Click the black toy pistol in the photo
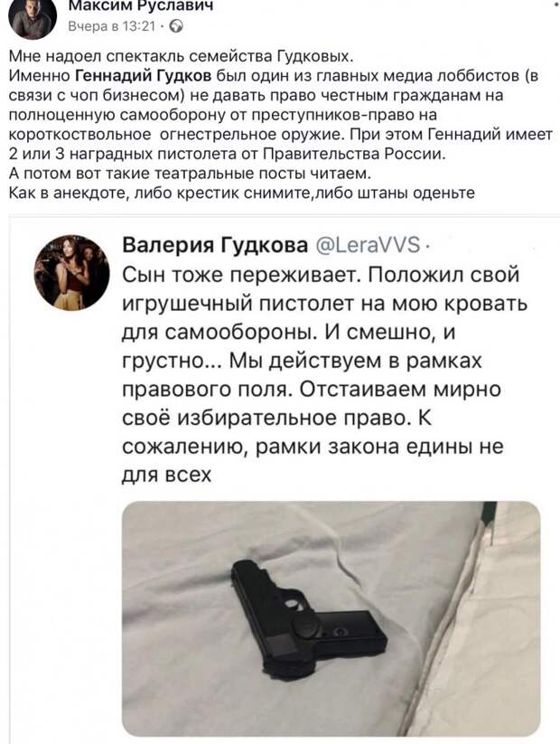This screenshot has width=560, height=744. (309, 622)
